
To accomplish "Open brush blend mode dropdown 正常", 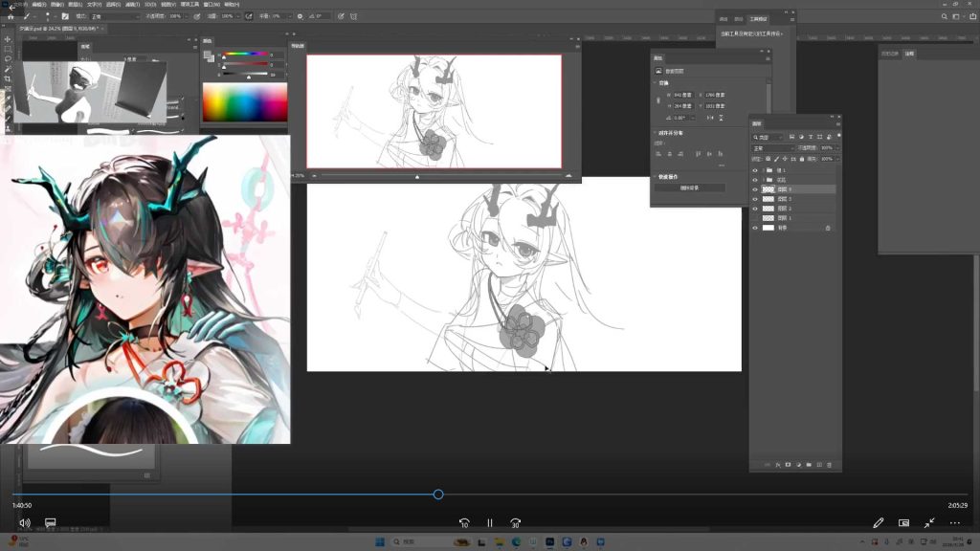I will [114, 16].
